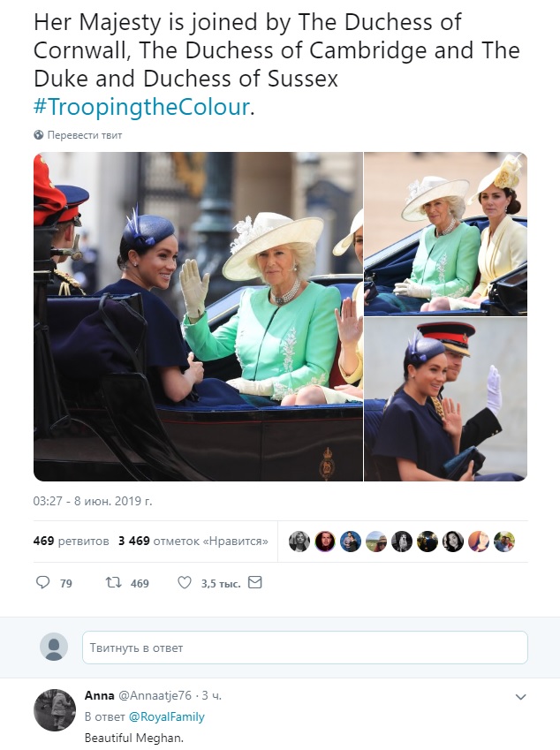The height and width of the screenshot is (750, 560).
Task: Like the tweet with heart icon
Action: pos(185,583)
